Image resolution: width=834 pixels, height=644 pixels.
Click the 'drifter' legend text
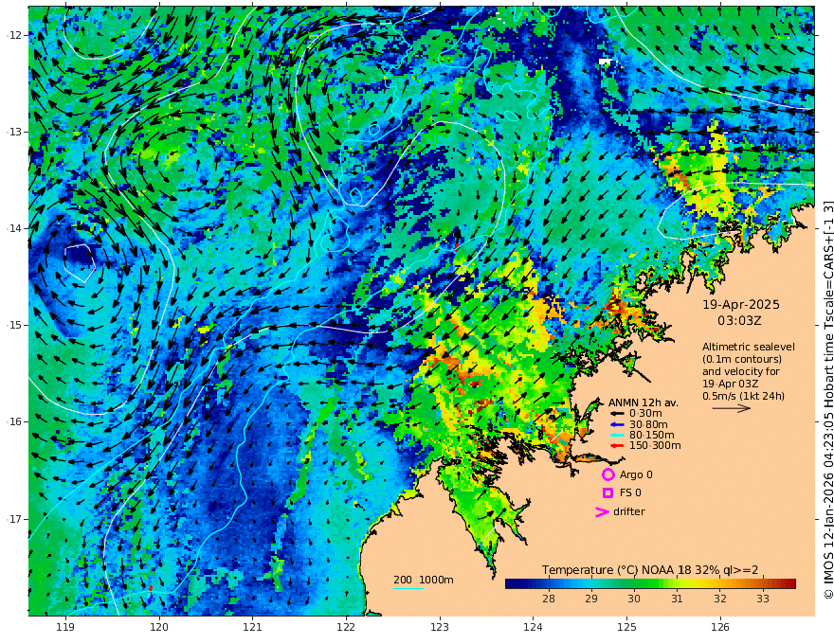click(x=628, y=511)
